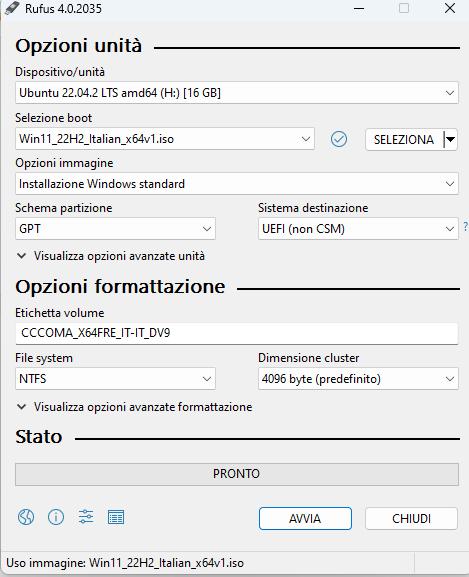Click the ISO checksum checkmark icon
This screenshot has height=577, width=469.
point(339,139)
